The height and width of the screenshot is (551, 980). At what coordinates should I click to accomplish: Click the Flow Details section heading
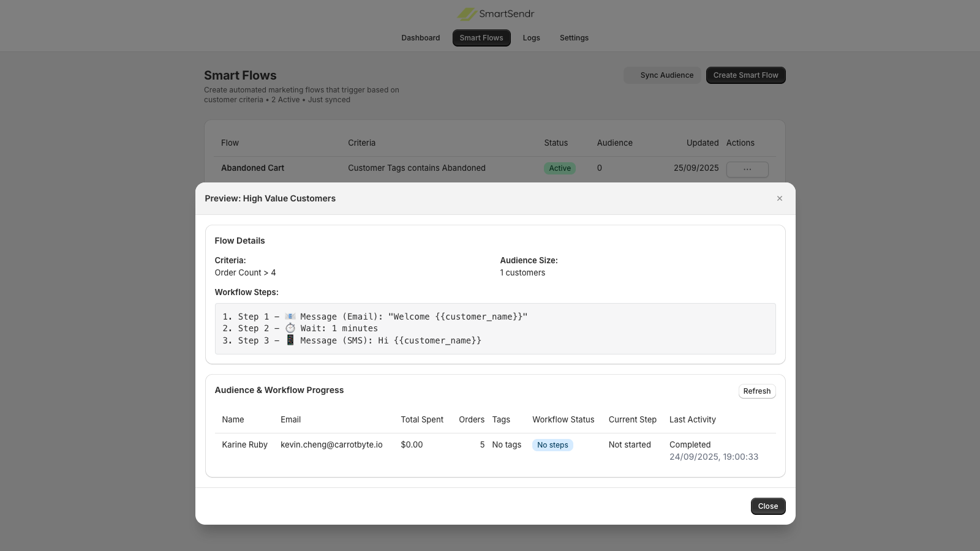(x=239, y=241)
